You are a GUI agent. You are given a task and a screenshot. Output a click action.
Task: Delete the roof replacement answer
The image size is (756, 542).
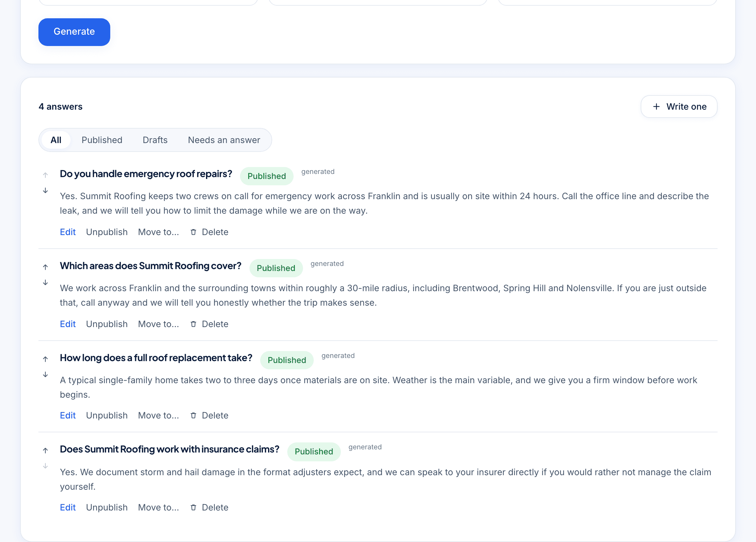pyautogui.click(x=209, y=415)
